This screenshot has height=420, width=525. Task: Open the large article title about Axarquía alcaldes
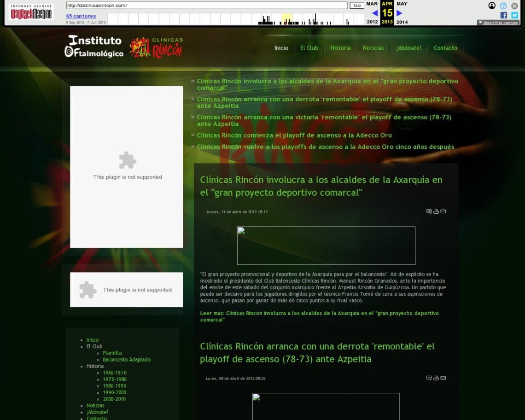[321, 186]
